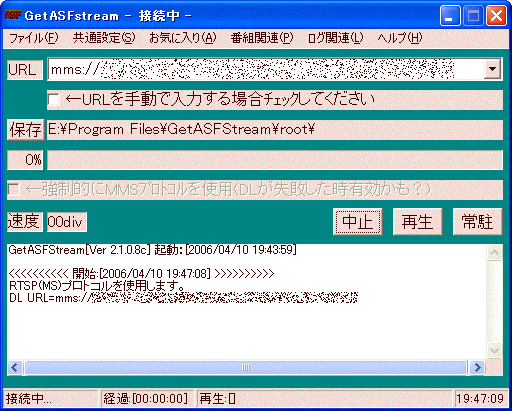Toggle the force MMS protocol checkbox

point(14,189)
